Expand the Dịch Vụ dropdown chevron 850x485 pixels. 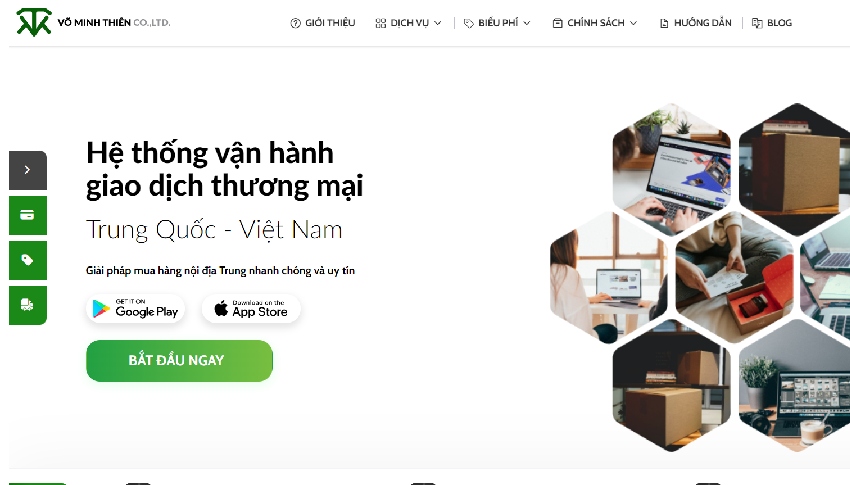pyautogui.click(x=437, y=23)
